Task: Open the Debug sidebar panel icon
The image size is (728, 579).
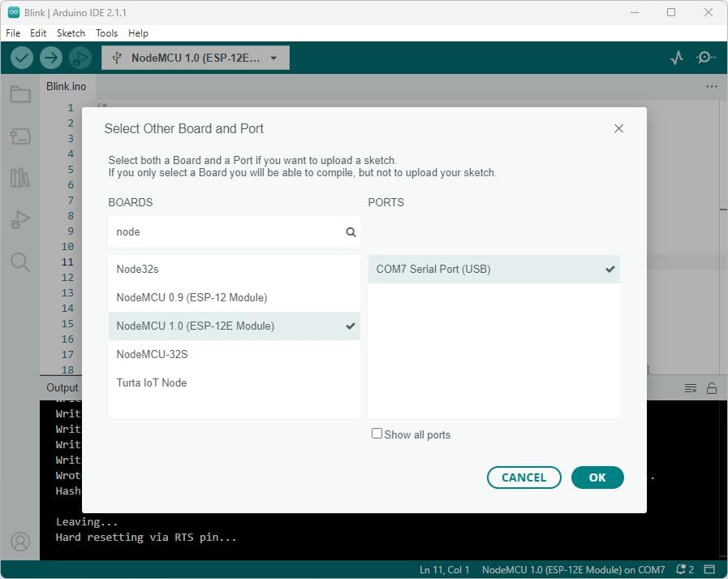Action: pos(20,219)
